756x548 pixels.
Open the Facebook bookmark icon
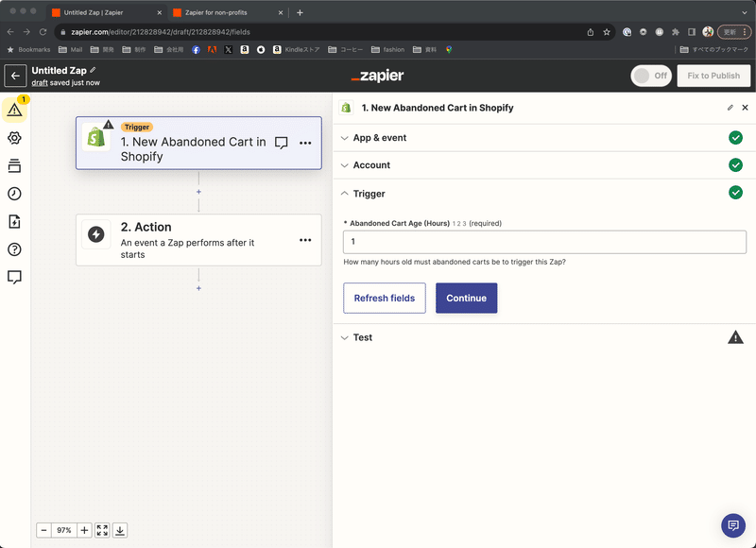click(196, 50)
